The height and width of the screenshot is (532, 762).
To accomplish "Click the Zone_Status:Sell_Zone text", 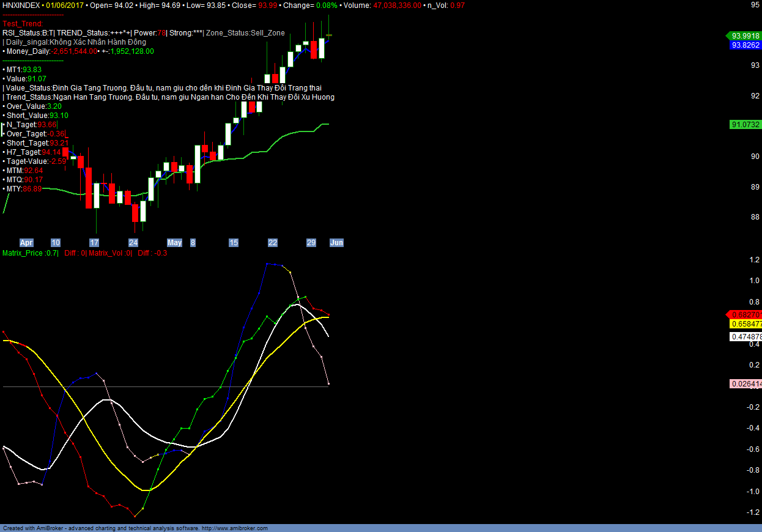I will pyautogui.click(x=245, y=33).
